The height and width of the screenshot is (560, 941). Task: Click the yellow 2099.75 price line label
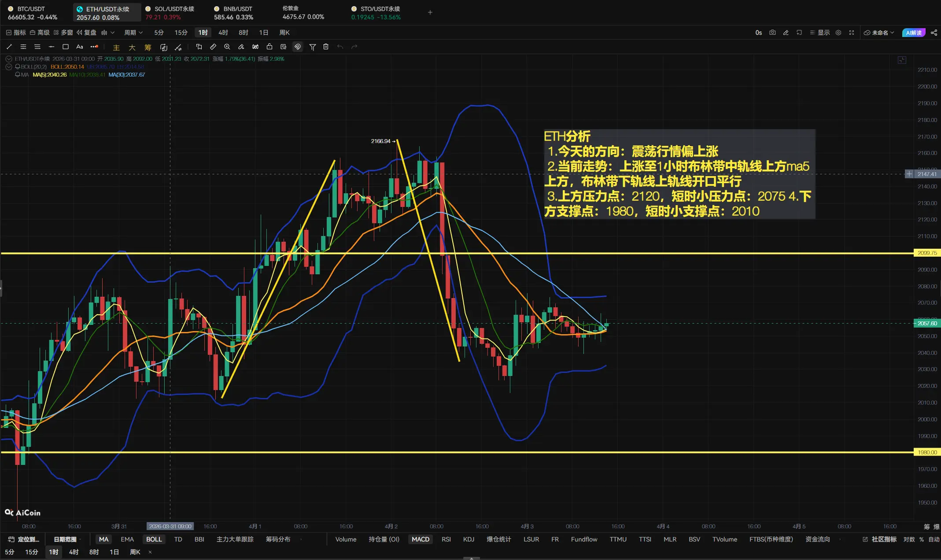point(927,253)
